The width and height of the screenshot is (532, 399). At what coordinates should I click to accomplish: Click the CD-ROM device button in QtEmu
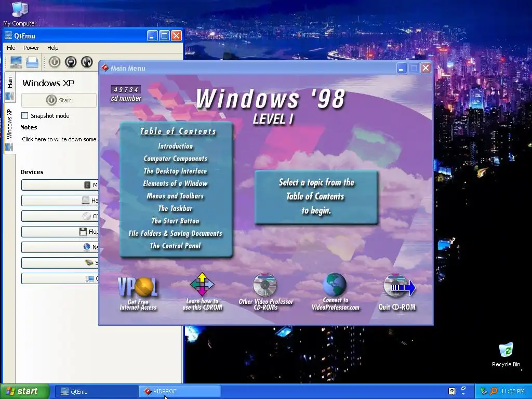click(60, 216)
